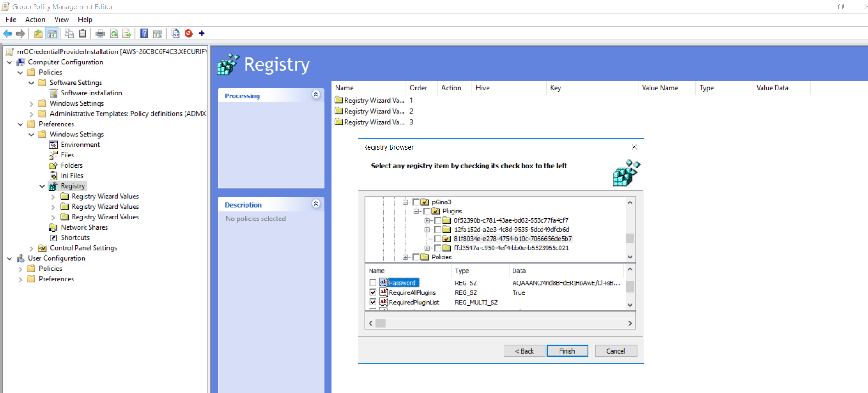Click the Data column header in the values list
The width and height of the screenshot is (868, 393).
[x=566, y=271]
